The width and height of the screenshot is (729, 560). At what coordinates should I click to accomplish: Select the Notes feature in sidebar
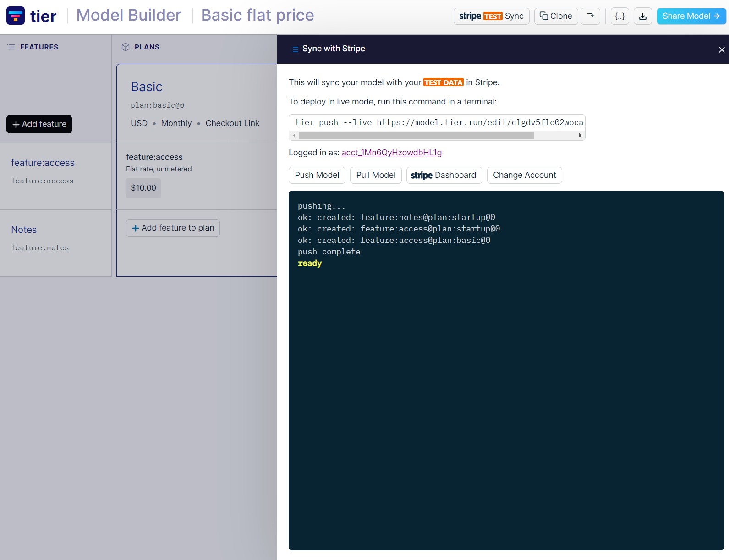click(x=24, y=230)
